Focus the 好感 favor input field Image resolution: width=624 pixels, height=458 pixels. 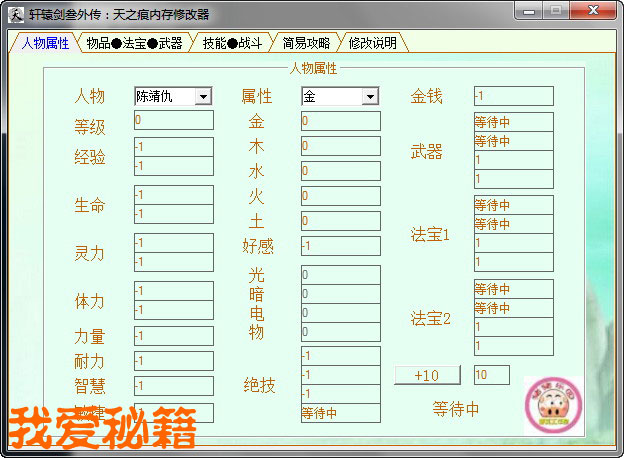pyautogui.click(x=340, y=245)
